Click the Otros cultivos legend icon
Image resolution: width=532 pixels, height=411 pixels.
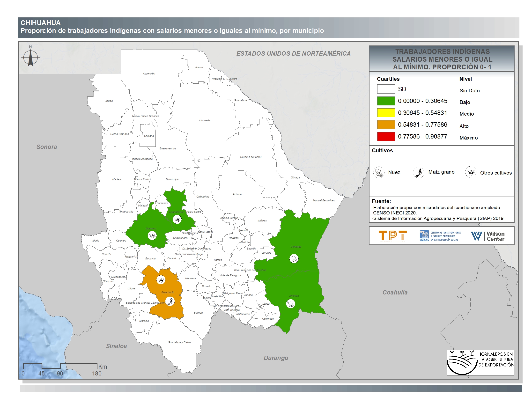coord(471,172)
